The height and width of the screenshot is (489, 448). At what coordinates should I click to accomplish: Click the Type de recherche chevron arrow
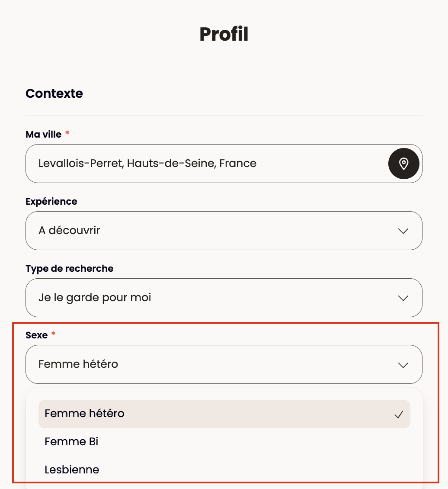point(403,298)
